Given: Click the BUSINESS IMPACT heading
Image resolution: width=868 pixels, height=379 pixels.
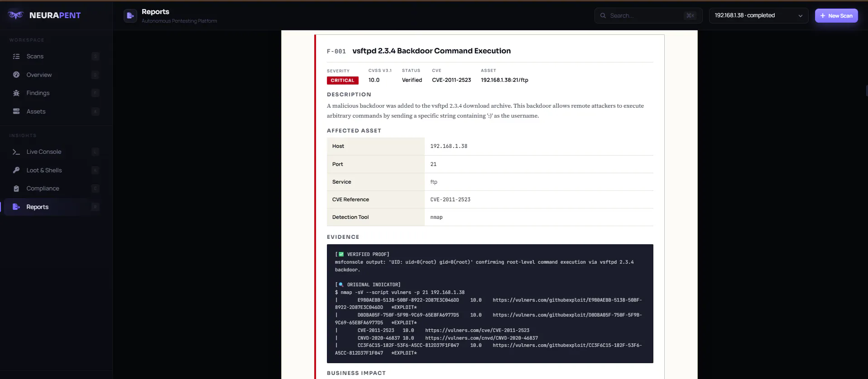Looking at the screenshot, I should click(x=356, y=373).
